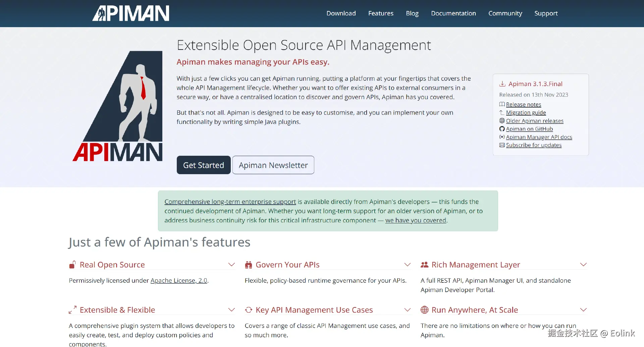The width and height of the screenshot is (644, 347).
Task: Click "Just a few of Apiman's features" heading
Action: click(159, 242)
